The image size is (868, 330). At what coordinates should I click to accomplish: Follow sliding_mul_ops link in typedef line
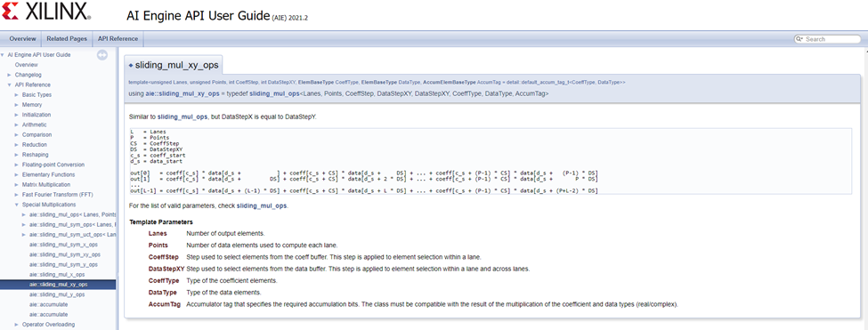pos(274,94)
